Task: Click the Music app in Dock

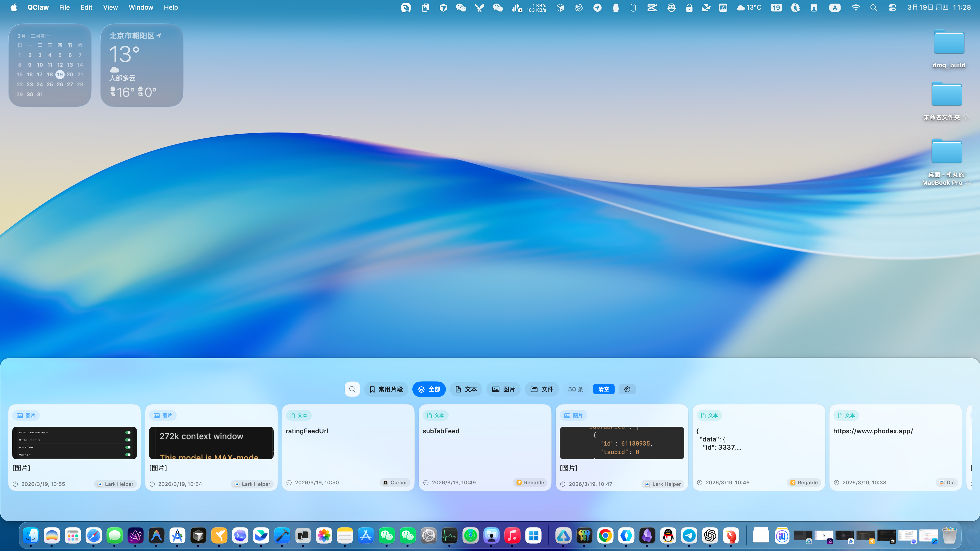Action: [512, 535]
